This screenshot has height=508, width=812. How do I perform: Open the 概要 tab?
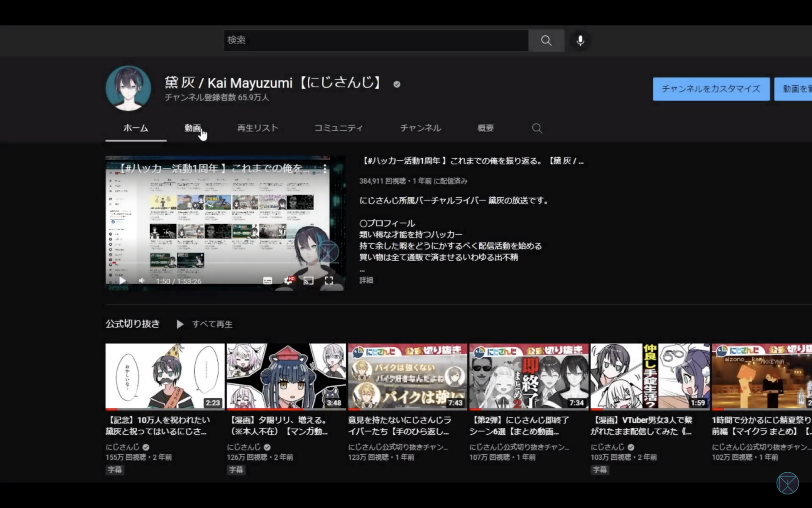(x=486, y=128)
